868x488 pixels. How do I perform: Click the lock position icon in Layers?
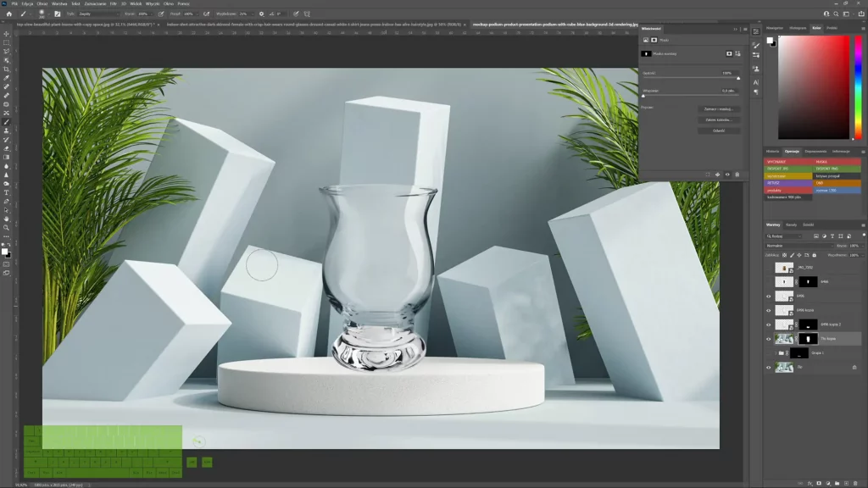798,255
